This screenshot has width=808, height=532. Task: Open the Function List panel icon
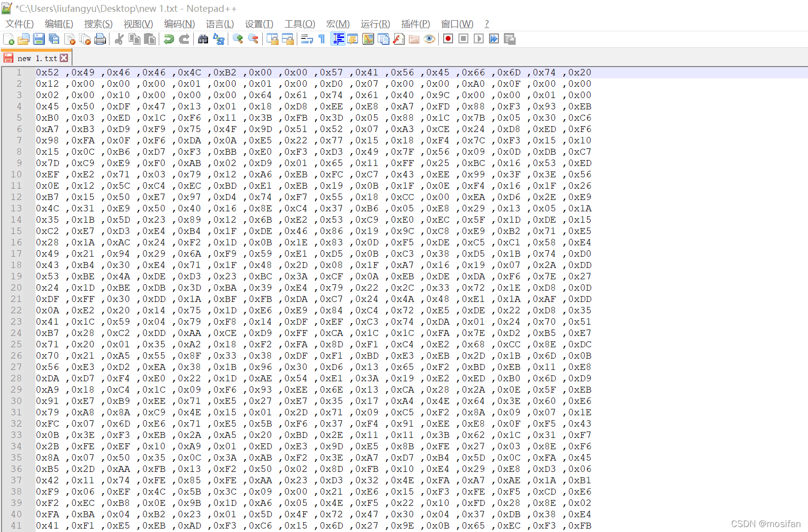(399, 39)
